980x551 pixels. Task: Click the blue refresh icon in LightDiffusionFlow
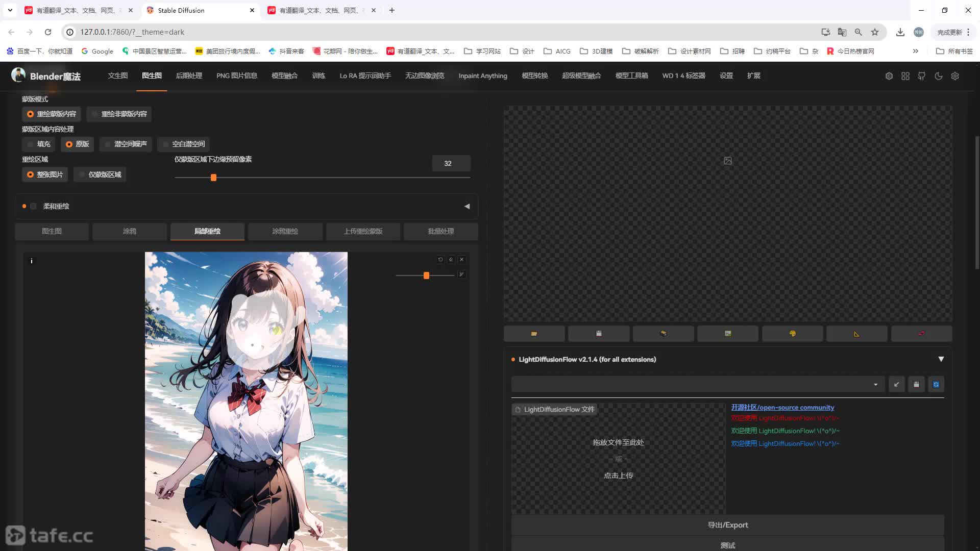tap(936, 385)
